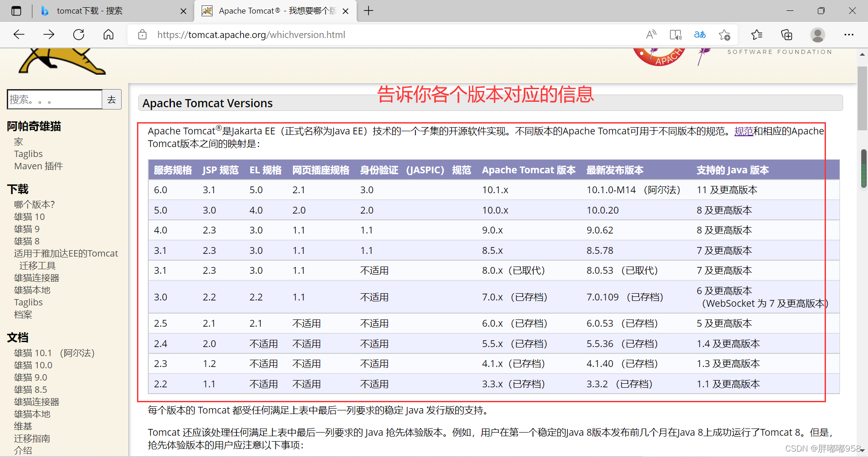Click the Tomcat cat logo image
Screen dimensions: 868x457
click(x=62, y=62)
